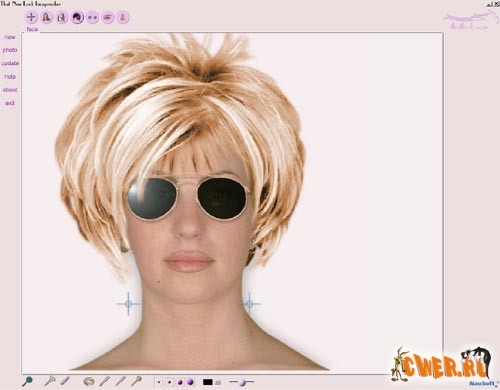
Task: Select the teal magnifier zoom tool
Action: 27,381
